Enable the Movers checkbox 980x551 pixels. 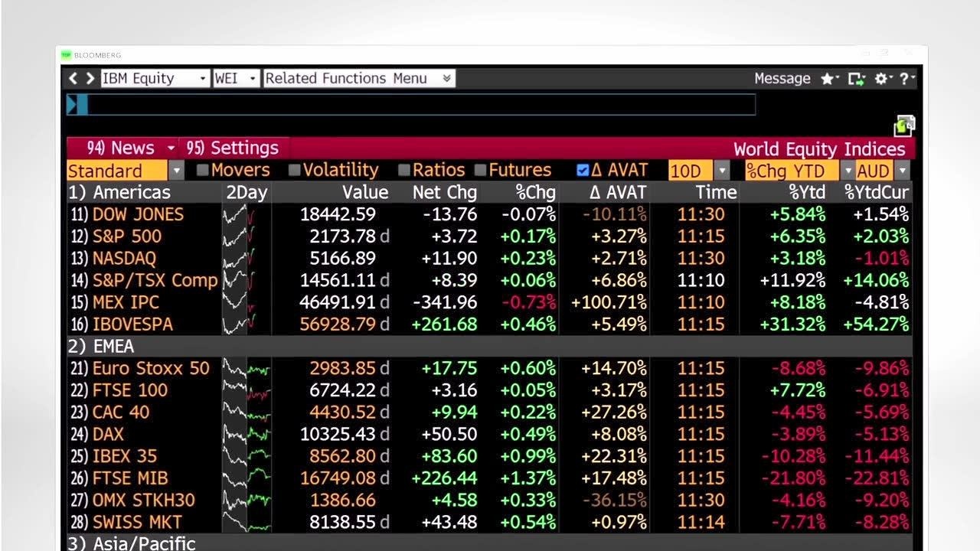click(x=202, y=171)
